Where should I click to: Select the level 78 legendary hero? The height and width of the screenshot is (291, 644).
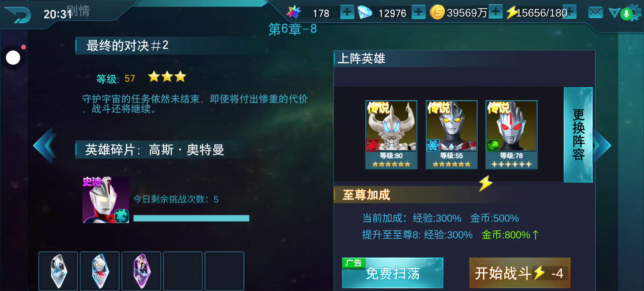(x=512, y=135)
